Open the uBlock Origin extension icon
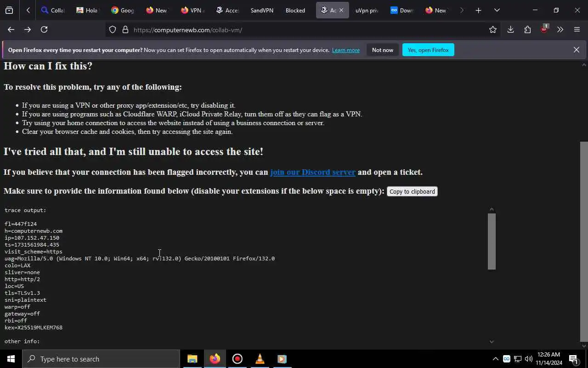The height and width of the screenshot is (368, 588). pos(544,29)
